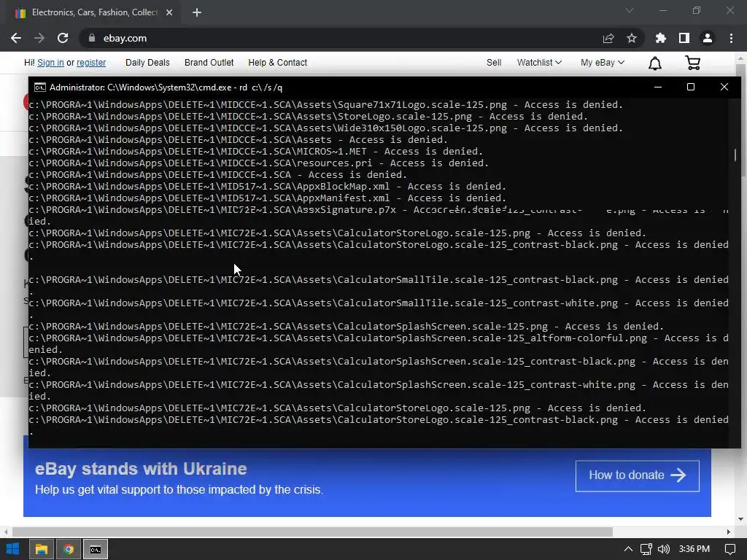Screen dimensions: 747x560
Task: Click the Chrome forward arrow
Action: pos(39,38)
